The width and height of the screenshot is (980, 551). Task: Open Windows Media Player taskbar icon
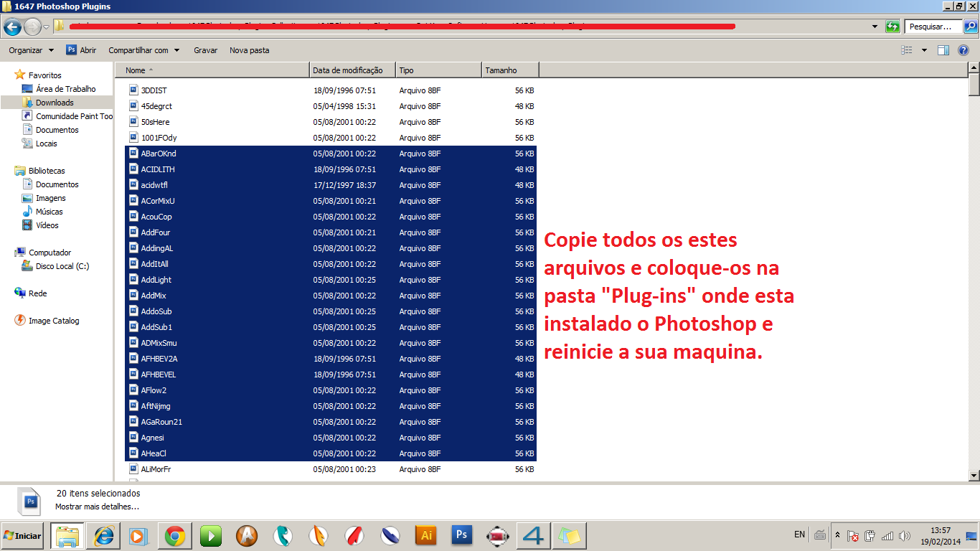click(138, 536)
